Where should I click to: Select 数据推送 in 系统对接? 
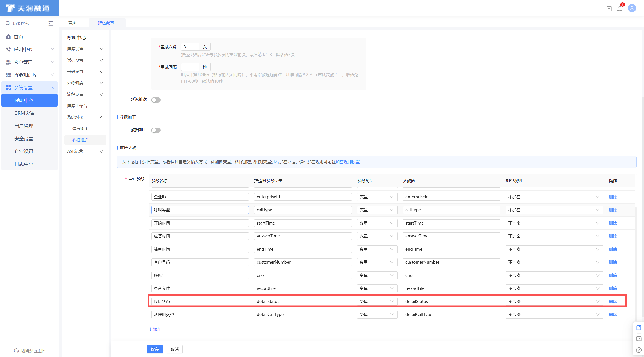[85, 140]
